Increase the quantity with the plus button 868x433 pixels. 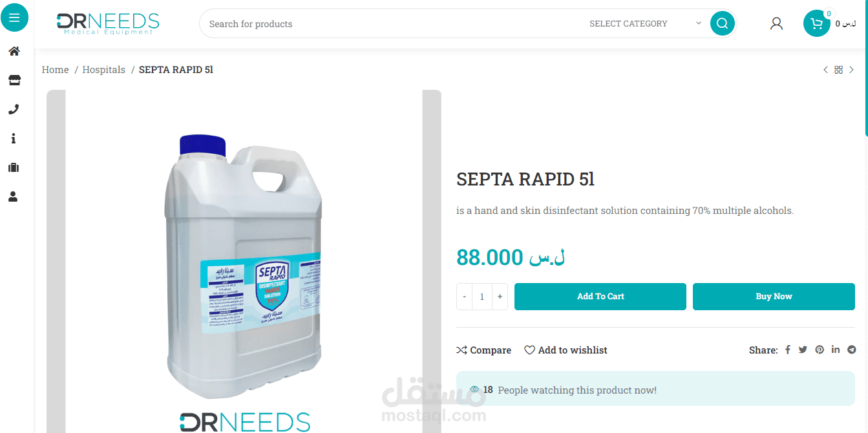click(x=500, y=297)
